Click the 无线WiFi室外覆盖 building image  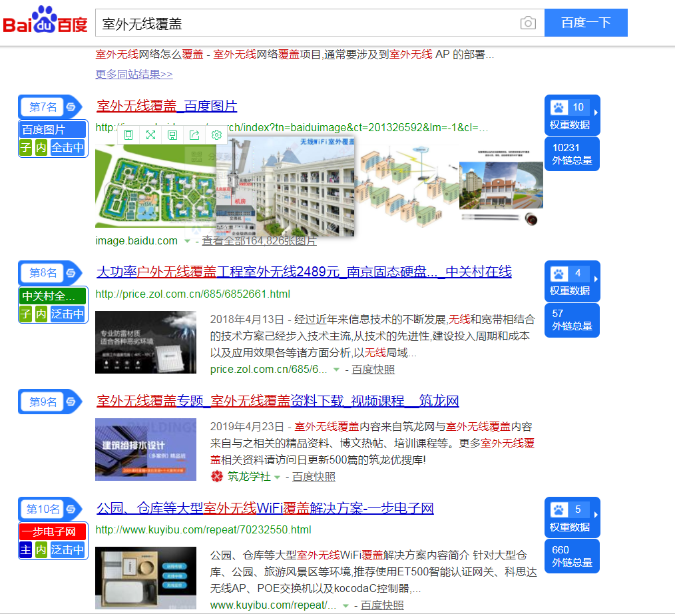[286, 186]
